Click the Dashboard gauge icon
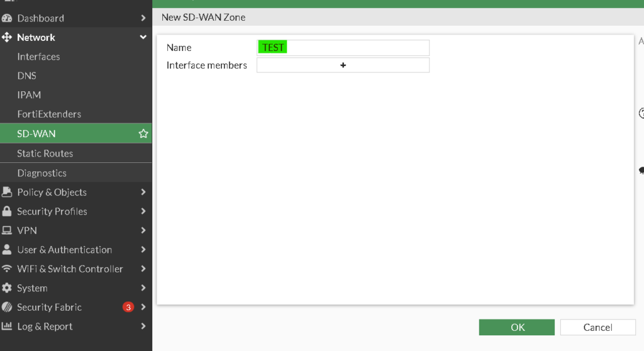Screen dimensions: 644x351 [x=7, y=18]
